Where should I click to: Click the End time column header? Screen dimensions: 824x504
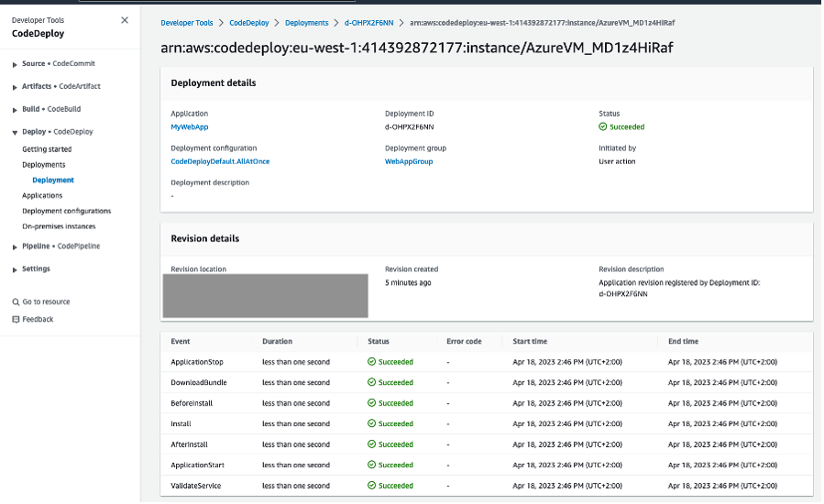click(x=683, y=342)
